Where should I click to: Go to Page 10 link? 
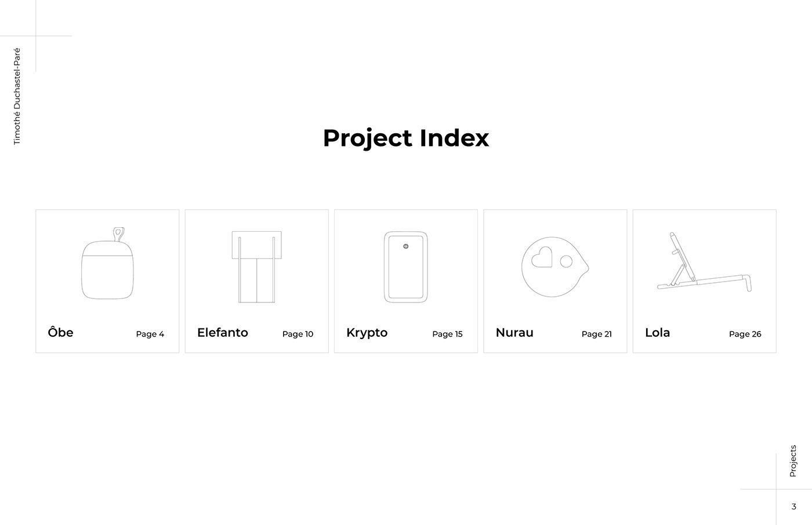coord(298,334)
